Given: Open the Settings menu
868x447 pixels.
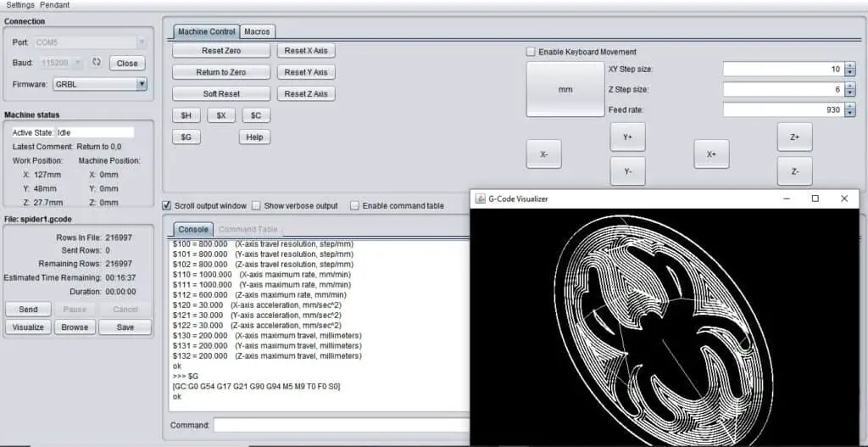Looking at the screenshot, I should point(20,5).
